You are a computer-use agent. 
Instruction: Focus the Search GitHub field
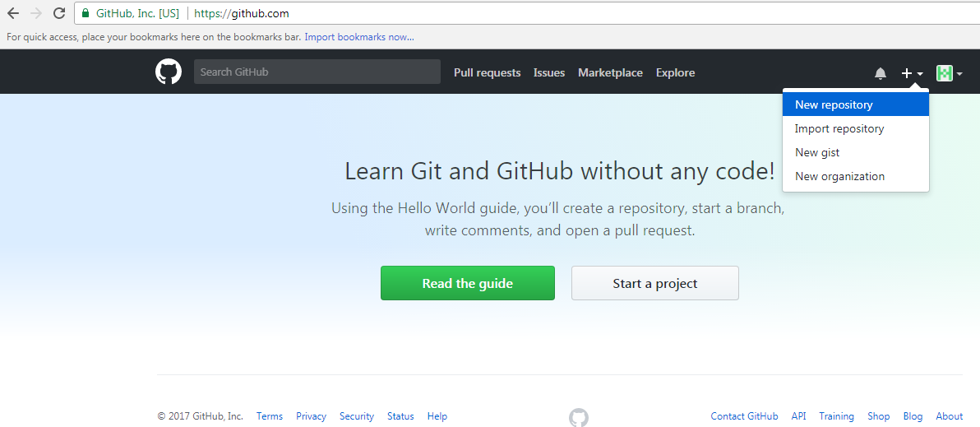[317, 72]
